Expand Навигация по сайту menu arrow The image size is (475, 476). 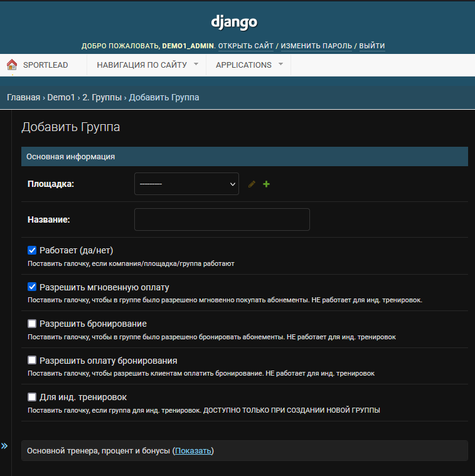click(196, 64)
